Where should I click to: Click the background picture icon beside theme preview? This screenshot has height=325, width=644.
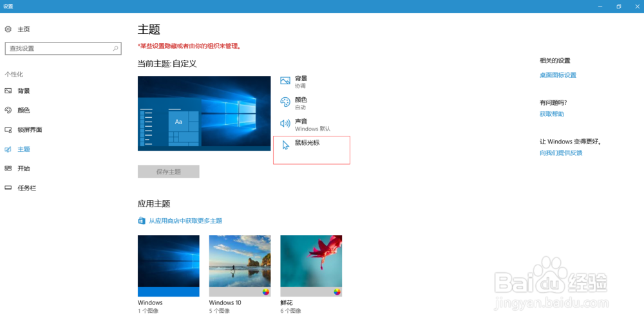285,81
